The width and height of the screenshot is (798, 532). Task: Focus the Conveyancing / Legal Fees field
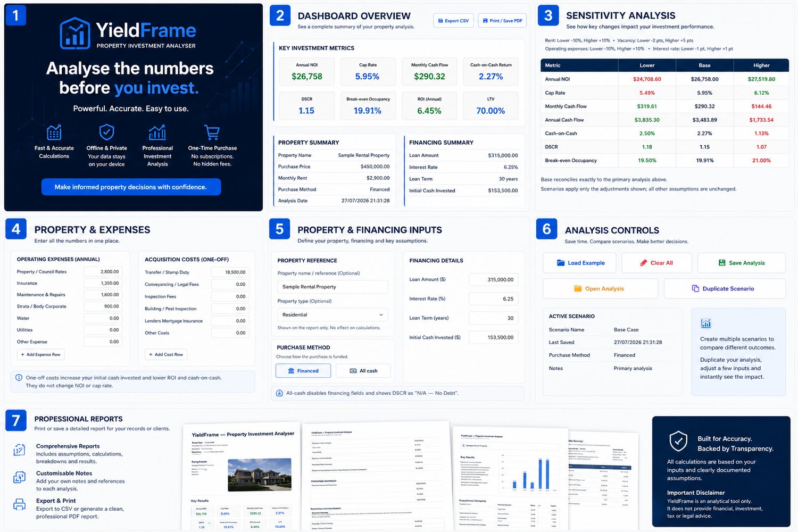(x=230, y=285)
